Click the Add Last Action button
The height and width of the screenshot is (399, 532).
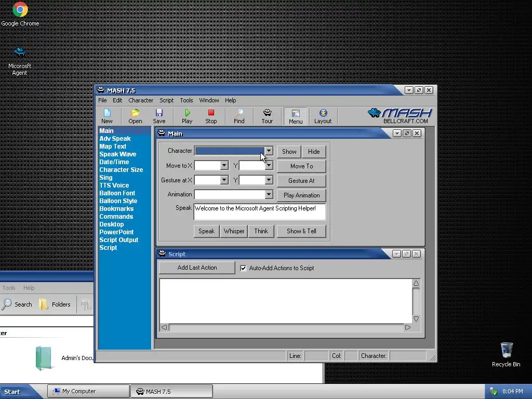(197, 268)
